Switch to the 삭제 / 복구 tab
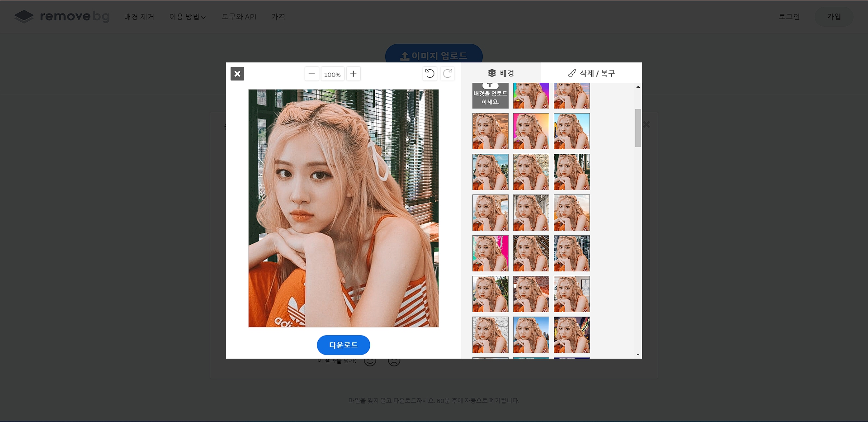 tap(591, 73)
